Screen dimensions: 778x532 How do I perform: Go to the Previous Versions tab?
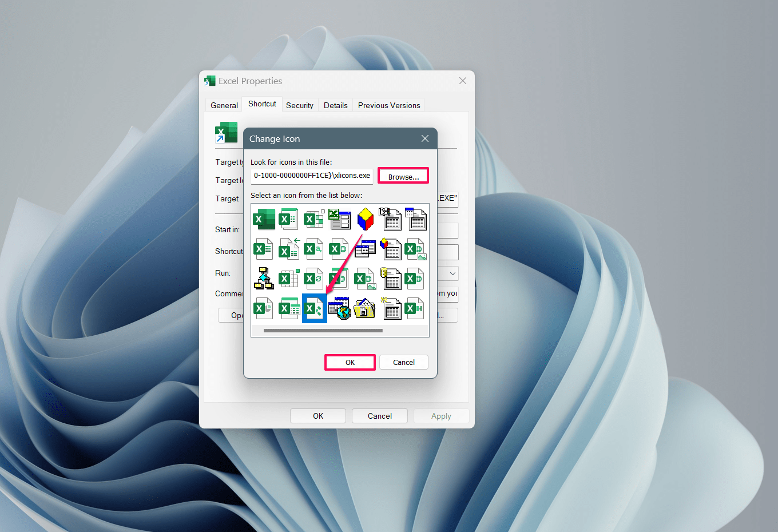click(x=389, y=105)
